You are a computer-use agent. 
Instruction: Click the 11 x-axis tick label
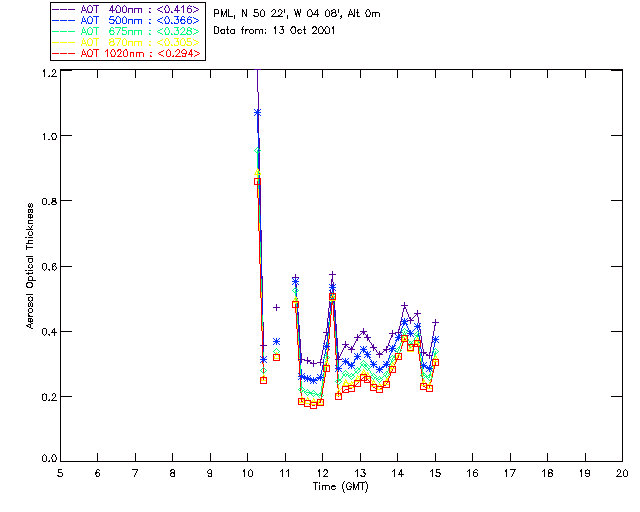coord(285,473)
